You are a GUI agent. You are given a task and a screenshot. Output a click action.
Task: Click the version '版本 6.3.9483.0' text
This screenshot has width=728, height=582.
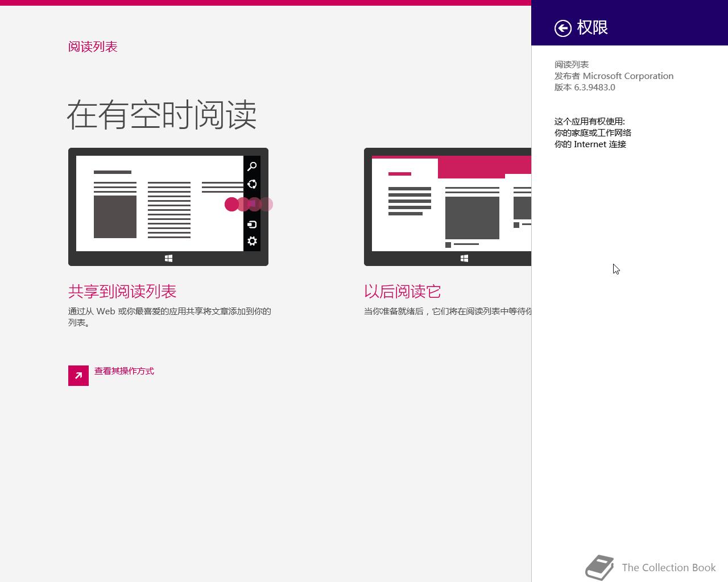coord(585,88)
